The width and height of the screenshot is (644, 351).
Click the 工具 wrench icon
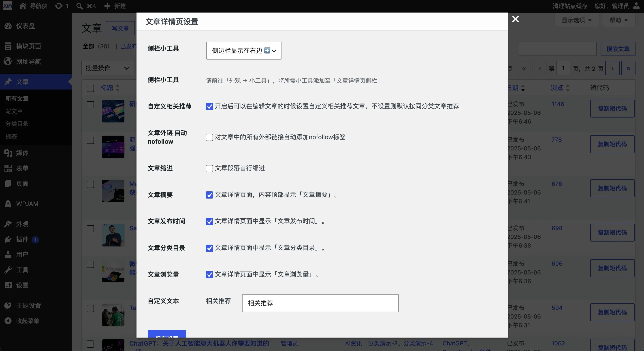8,270
